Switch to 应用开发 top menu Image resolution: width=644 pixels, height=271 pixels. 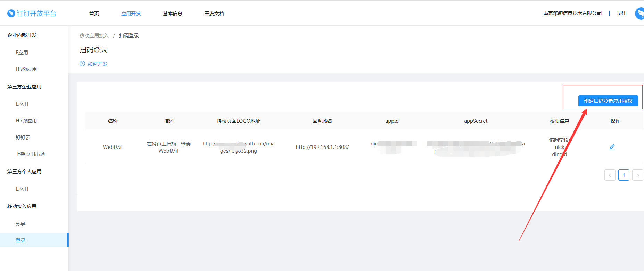[x=131, y=14]
